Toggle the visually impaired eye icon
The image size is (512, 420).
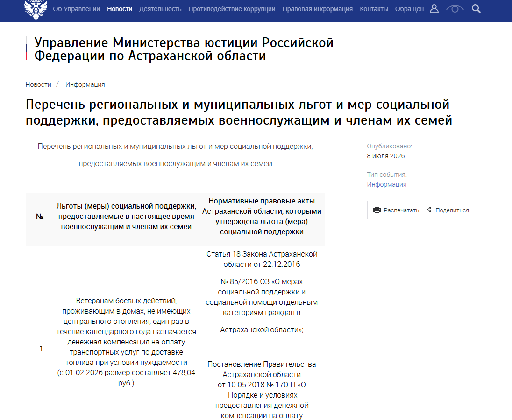coord(455,9)
